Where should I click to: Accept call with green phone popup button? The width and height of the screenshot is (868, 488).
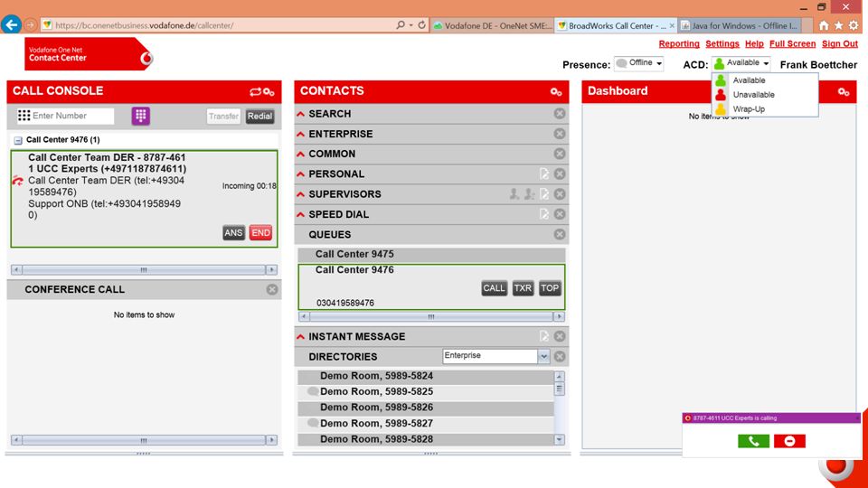(753, 441)
